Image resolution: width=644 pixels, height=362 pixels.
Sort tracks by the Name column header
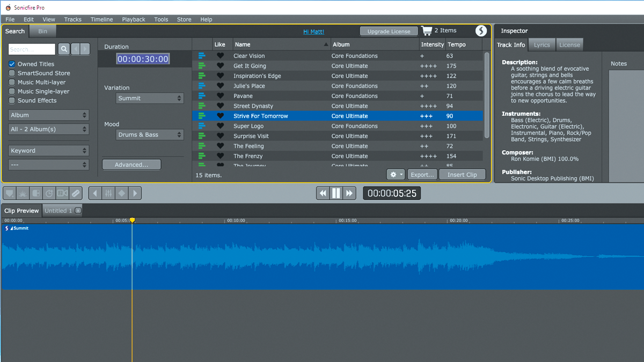282,45
